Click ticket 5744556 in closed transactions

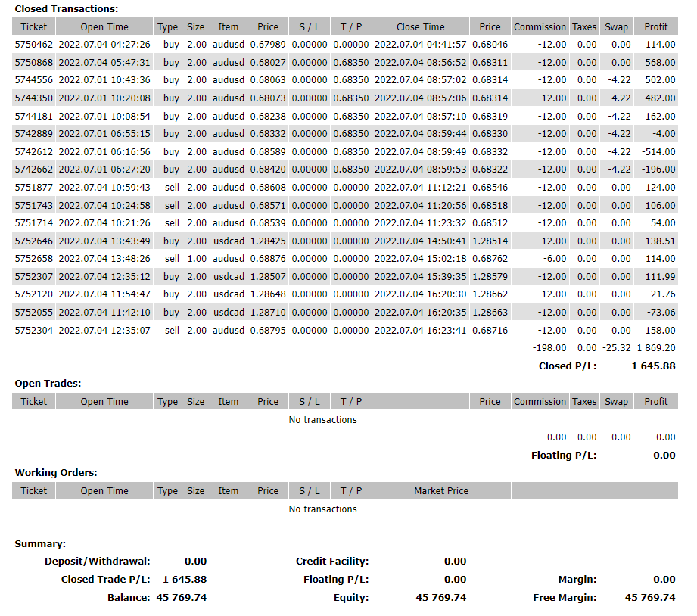34,80
